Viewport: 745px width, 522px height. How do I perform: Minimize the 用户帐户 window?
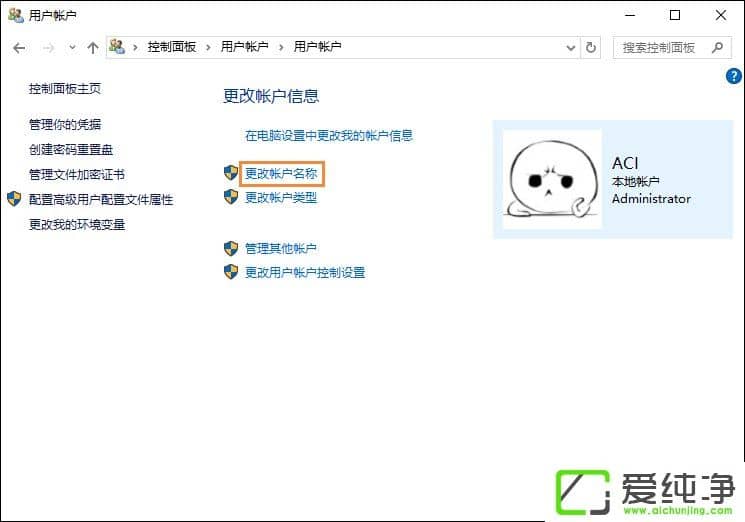coord(630,15)
